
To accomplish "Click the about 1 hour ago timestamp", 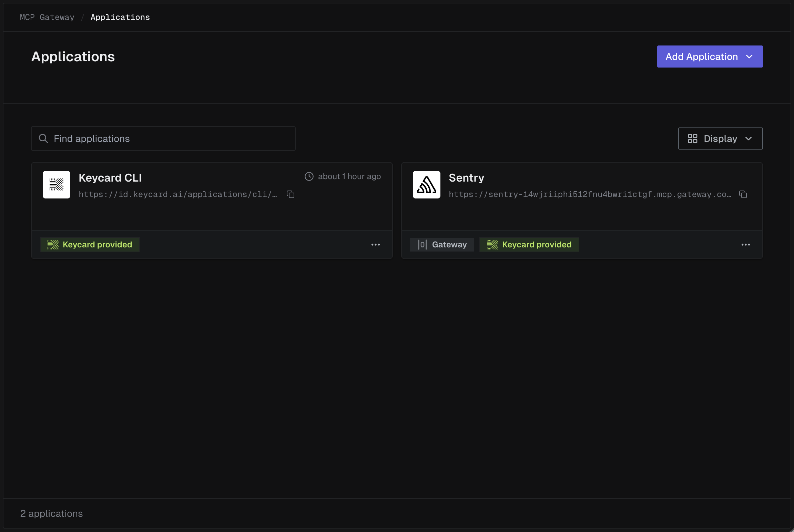I will tap(349, 176).
